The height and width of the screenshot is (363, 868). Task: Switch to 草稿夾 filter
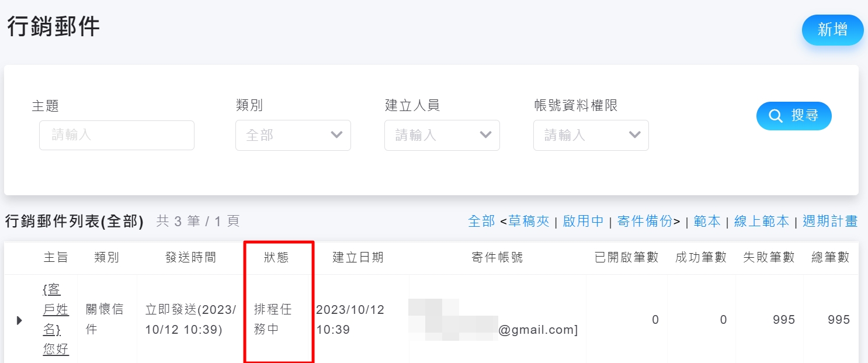click(x=529, y=221)
